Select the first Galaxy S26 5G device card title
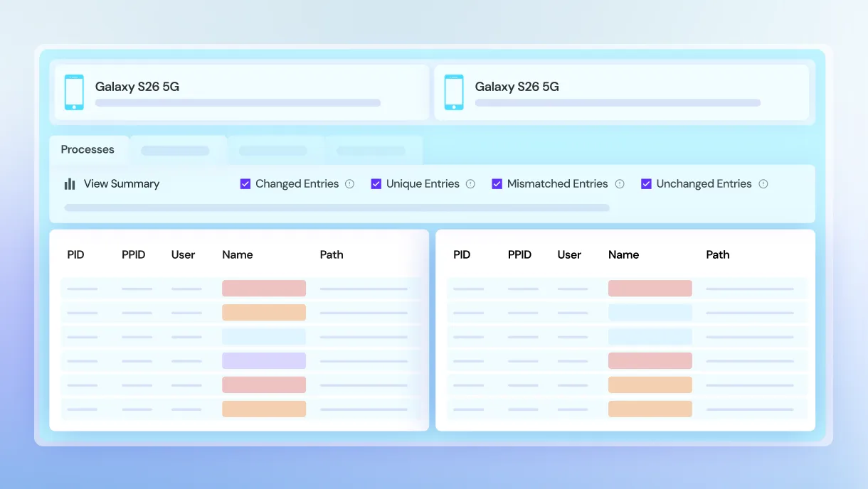 [x=137, y=87]
